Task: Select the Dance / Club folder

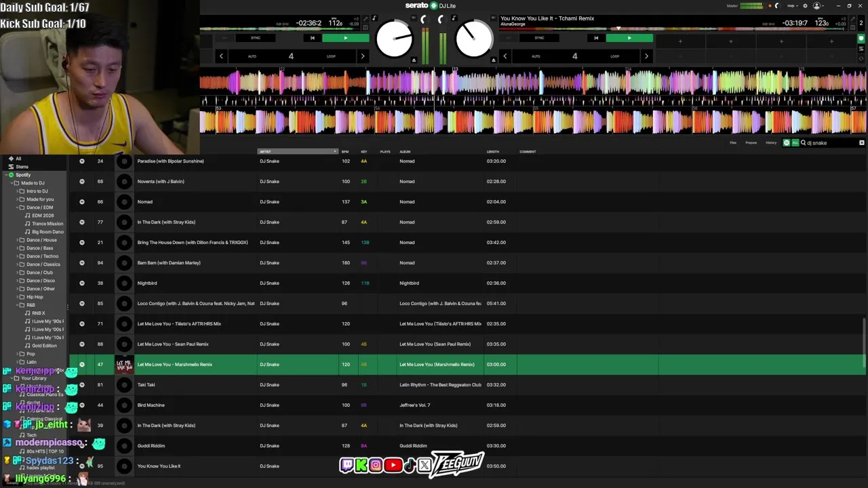Action: point(39,272)
